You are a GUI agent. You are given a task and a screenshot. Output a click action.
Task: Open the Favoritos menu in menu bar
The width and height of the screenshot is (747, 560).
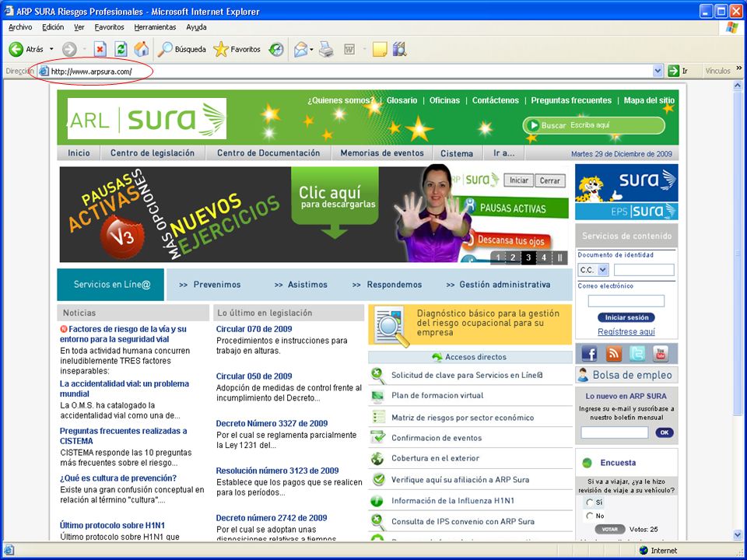tap(109, 27)
